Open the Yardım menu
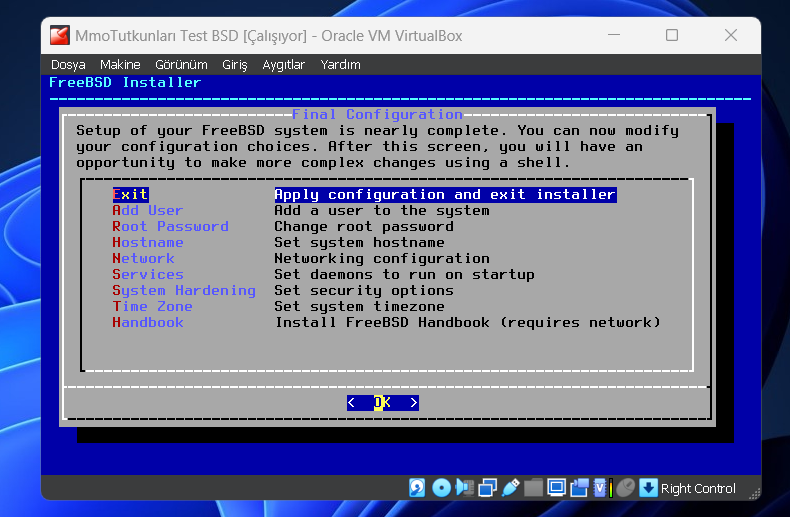The width and height of the screenshot is (790, 517). click(341, 64)
